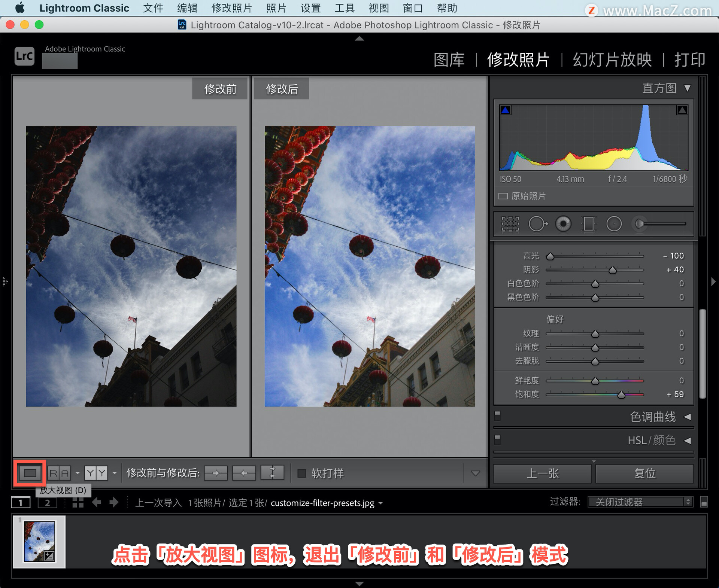719x588 pixels.
Task: Open the 视图 menu
Action: 379,8
